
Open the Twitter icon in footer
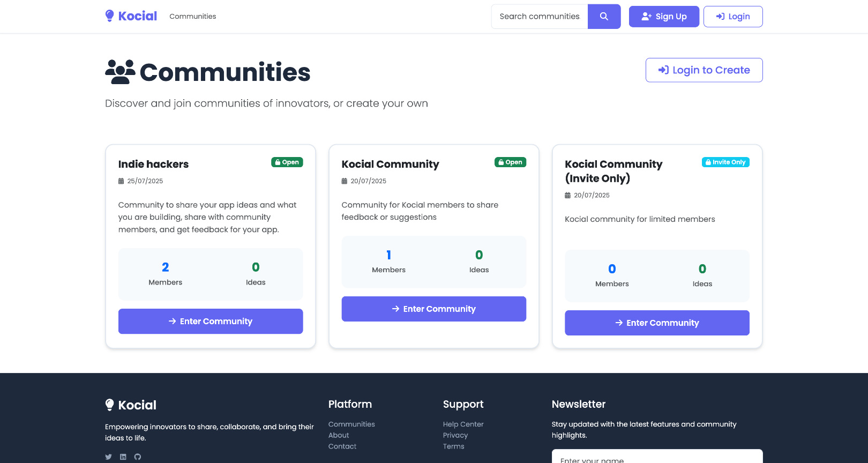point(109,457)
